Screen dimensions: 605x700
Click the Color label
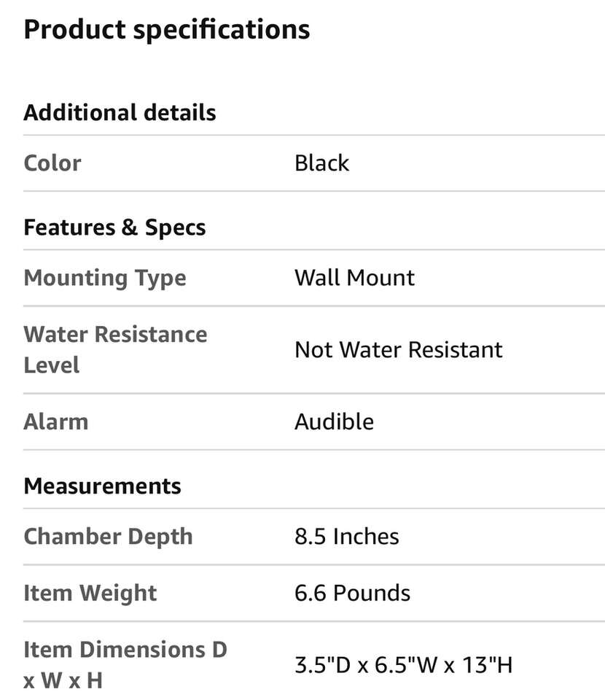(52, 163)
